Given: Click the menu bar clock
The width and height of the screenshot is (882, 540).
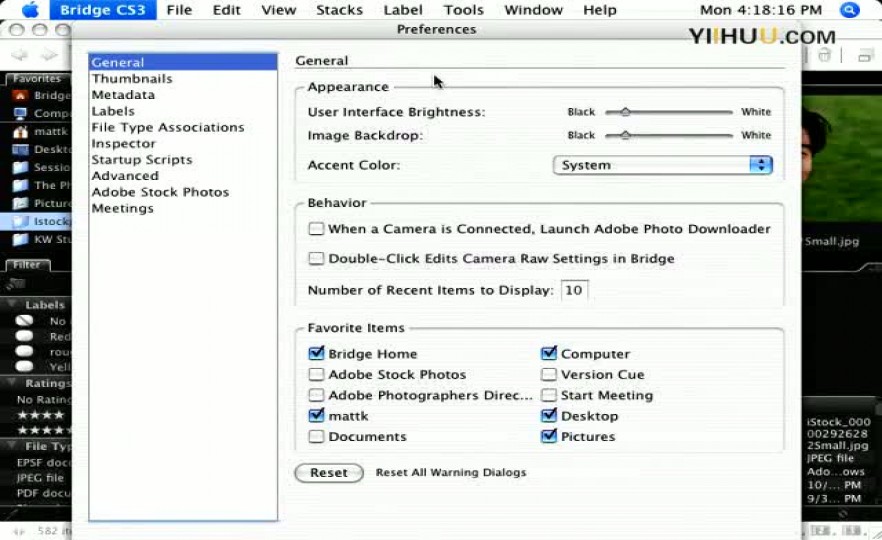Looking at the screenshot, I should [760, 10].
